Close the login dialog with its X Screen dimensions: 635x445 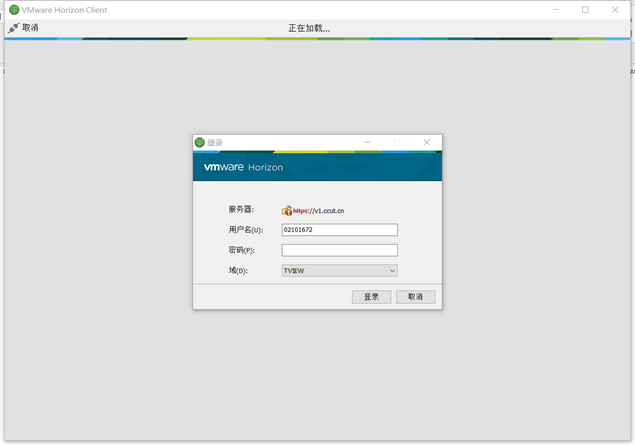[x=426, y=143]
